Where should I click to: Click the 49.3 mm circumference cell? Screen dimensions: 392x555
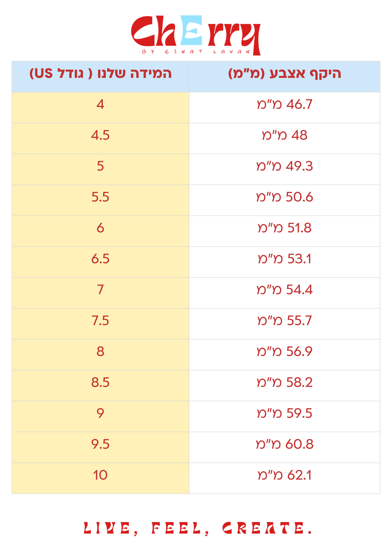(x=285, y=166)
